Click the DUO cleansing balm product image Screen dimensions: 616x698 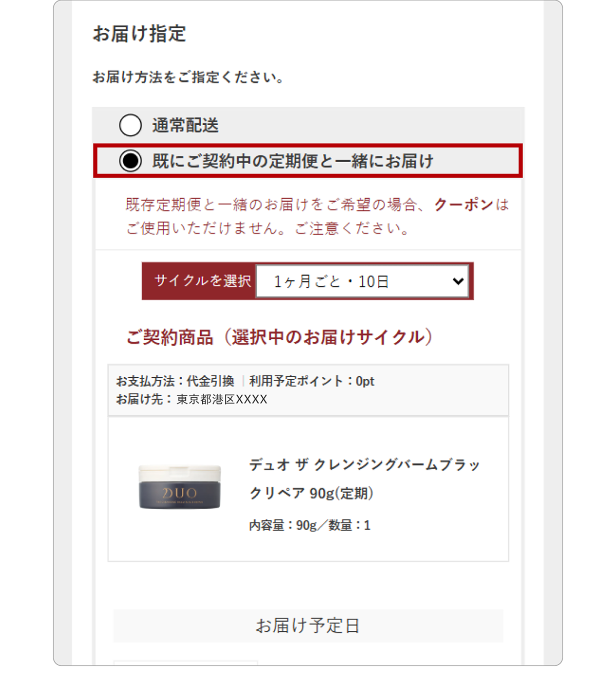tap(180, 488)
